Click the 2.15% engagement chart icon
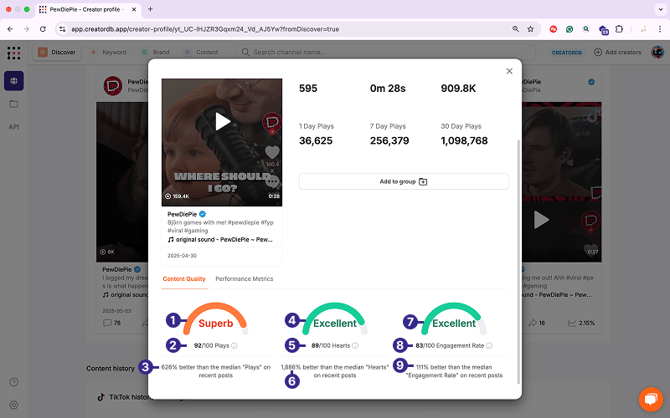This screenshot has width=670, height=418. tap(572, 323)
